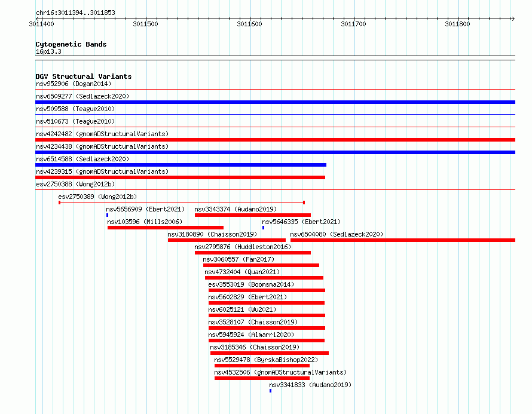Screen dimensions: 532x414
Task: Click nsv6504080 (Sedlazeck2020) red bar
Action: coord(403,240)
